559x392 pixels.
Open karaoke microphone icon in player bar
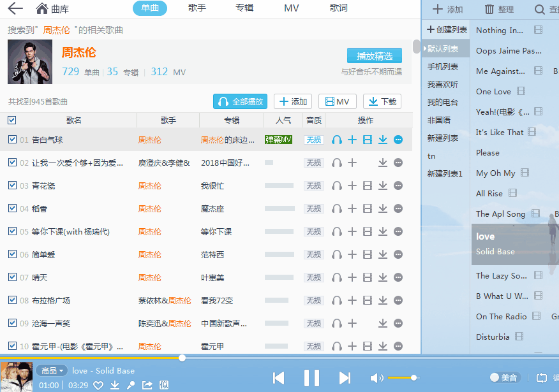pos(131,385)
